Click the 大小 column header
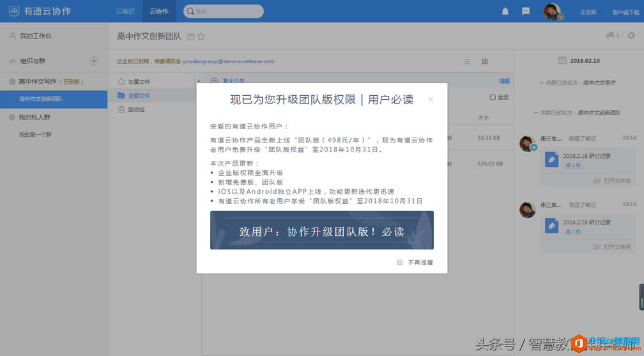The height and width of the screenshot is (356, 644). (483, 118)
